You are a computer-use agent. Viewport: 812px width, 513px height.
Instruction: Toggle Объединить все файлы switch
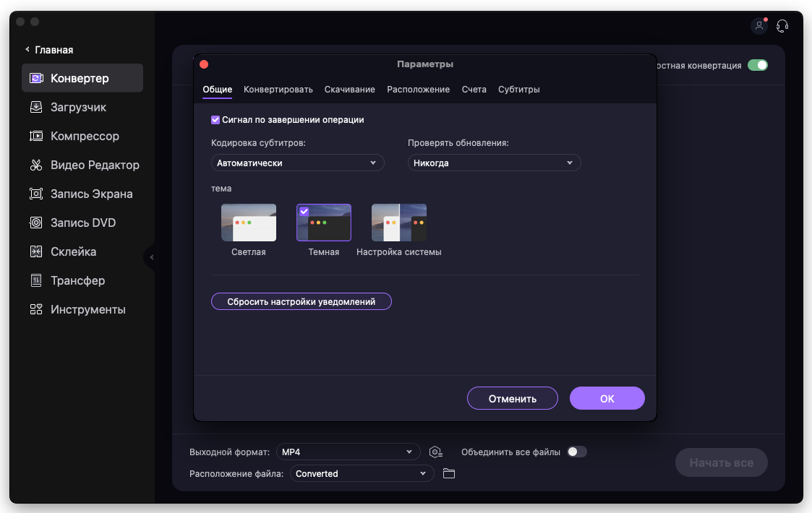point(577,452)
